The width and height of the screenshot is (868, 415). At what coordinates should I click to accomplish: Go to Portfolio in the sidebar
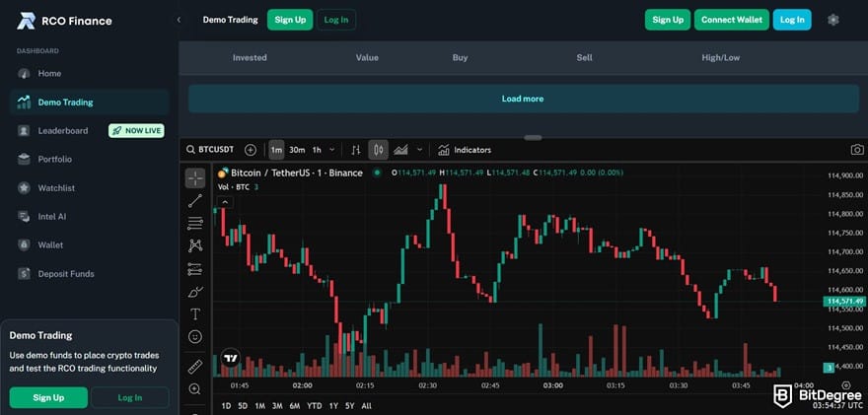[55, 160]
